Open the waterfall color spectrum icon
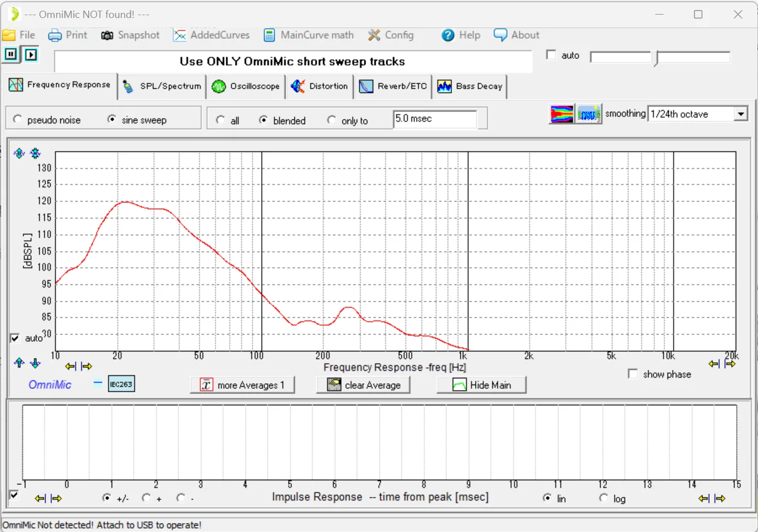Image resolution: width=758 pixels, height=532 pixels. tap(561, 114)
